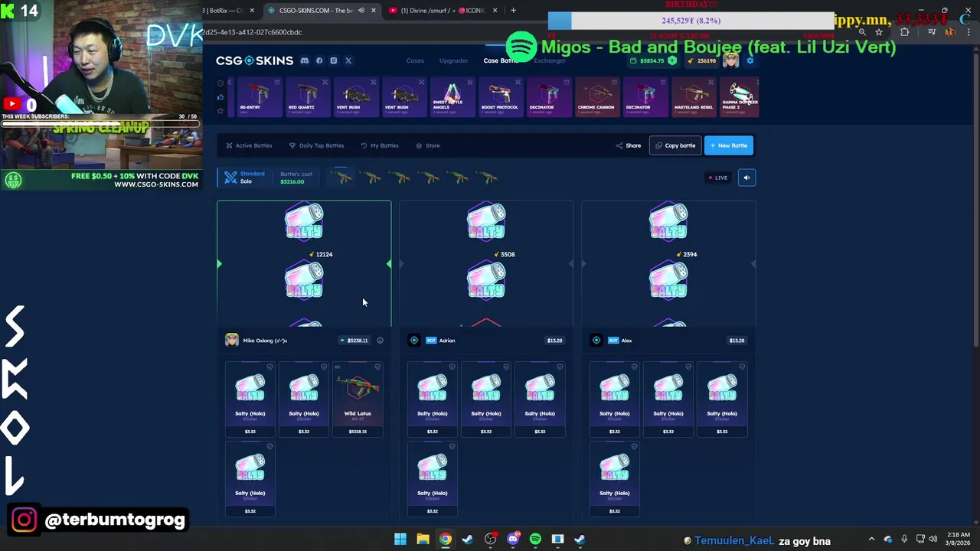980x551 pixels.
Task: Click the Copy battle button
Action: (x=675, y=145)
